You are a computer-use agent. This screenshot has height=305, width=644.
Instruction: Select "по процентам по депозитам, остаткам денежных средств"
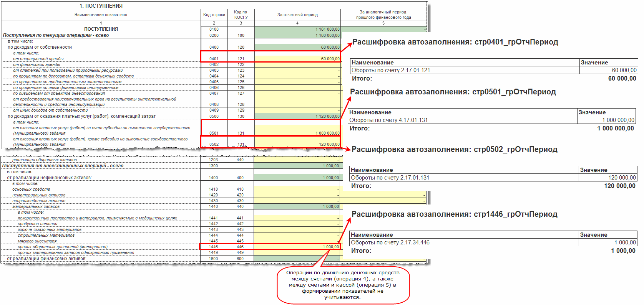[73, 76]
